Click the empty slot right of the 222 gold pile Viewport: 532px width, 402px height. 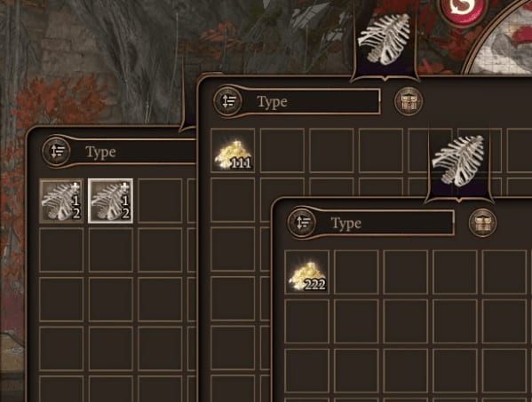356,272
